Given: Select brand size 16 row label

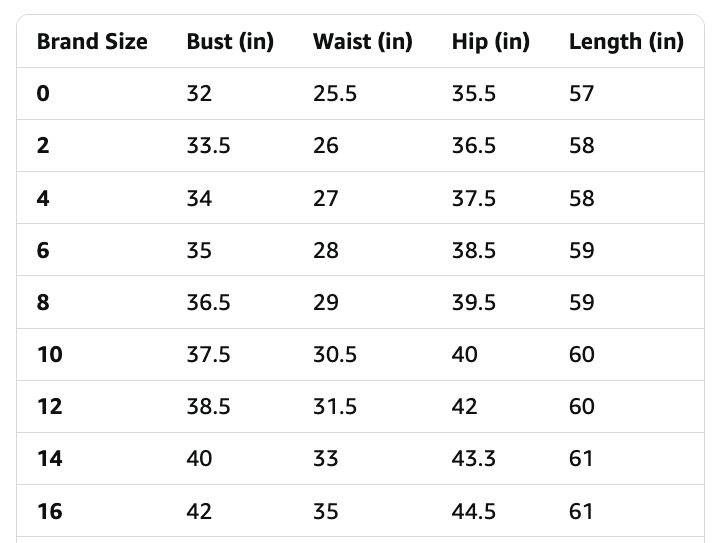Looking at the screenshot, I should (49, 511).
